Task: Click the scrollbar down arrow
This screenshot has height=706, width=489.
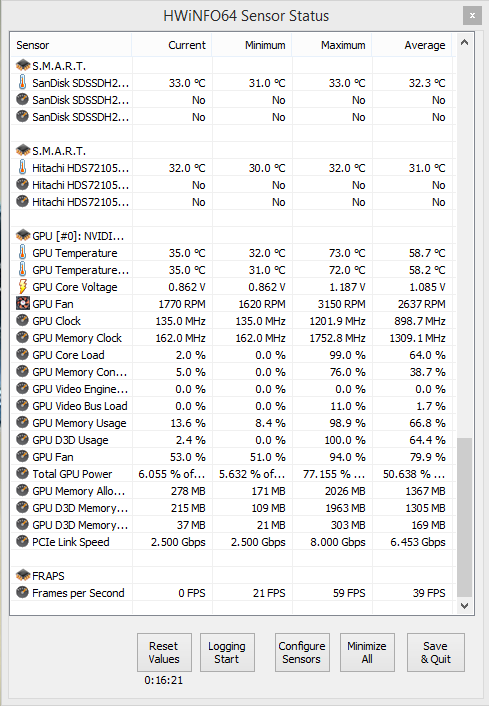Action: click(465, 606)
